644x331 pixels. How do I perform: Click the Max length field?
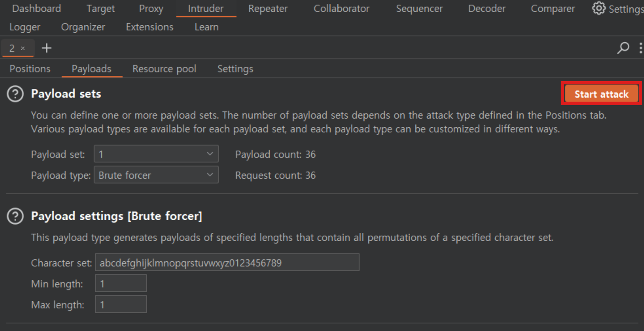(x=121, y=304)
